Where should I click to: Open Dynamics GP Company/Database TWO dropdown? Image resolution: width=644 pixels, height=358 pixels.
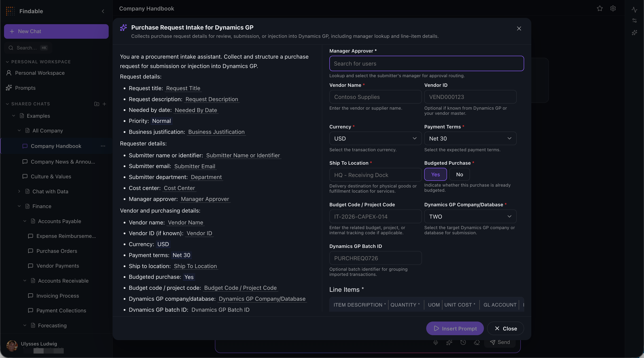point(470,216)
